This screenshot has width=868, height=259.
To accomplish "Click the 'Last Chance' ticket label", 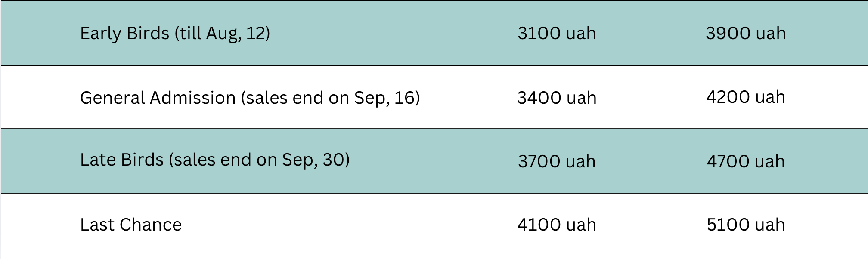I will [x=131, y=225].
